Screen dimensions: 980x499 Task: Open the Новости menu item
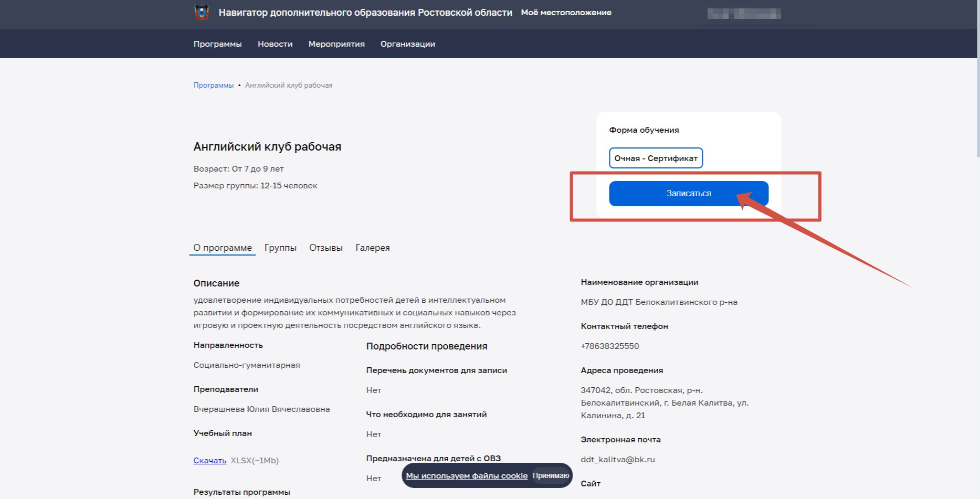[275, 44]
